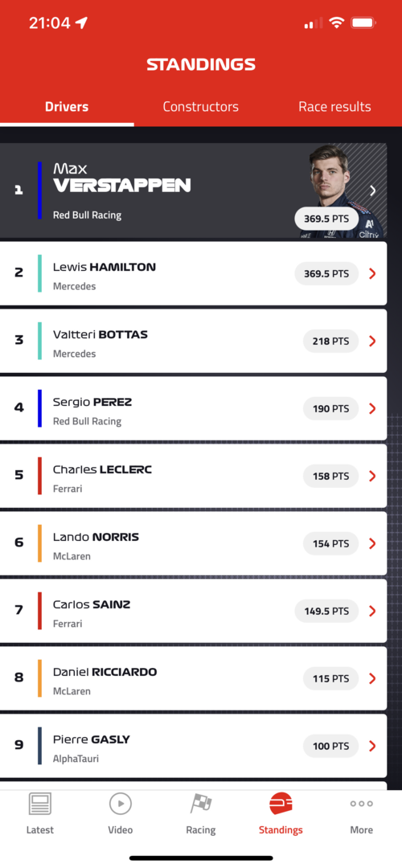Tap Sergio Perez's blue team color bar
The width and height of the screenshot is (402, 868).
pyautogui.click(x=40, y=408)
